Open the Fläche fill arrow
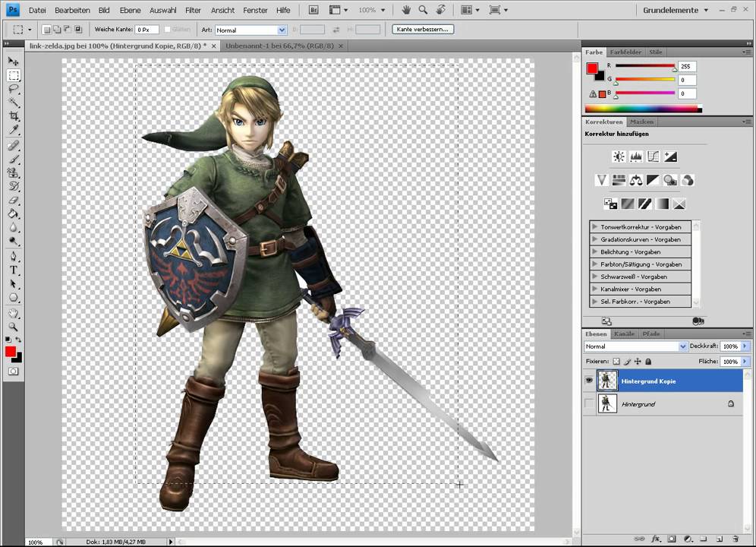 [745, 361]
